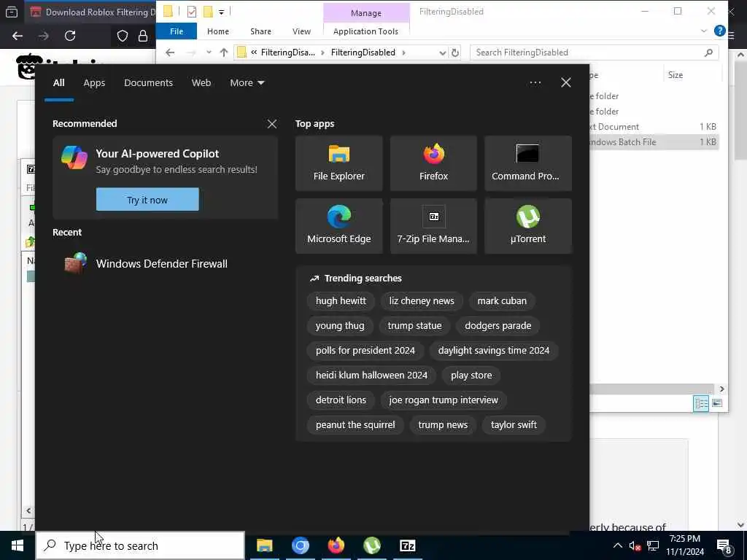
Task: Click the muted volume tray icon
Action: pyautogui.click(x=635, y=545)
